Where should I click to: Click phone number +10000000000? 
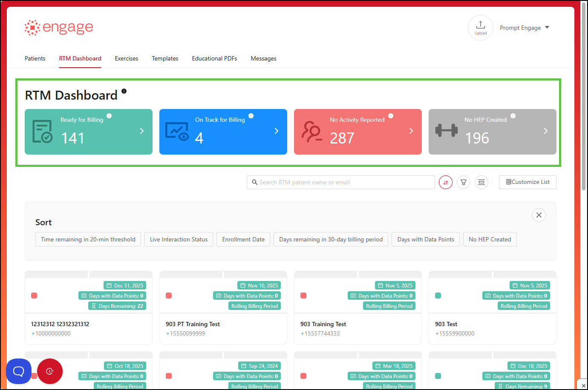[x=51, y=333]
